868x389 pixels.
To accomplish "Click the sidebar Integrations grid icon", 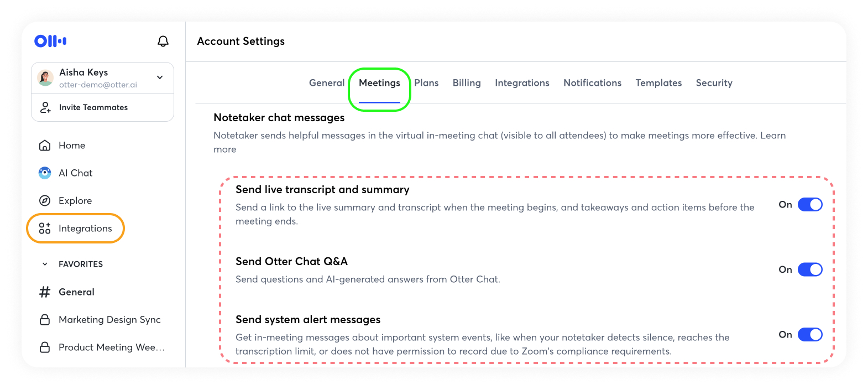I will (45, 229).
